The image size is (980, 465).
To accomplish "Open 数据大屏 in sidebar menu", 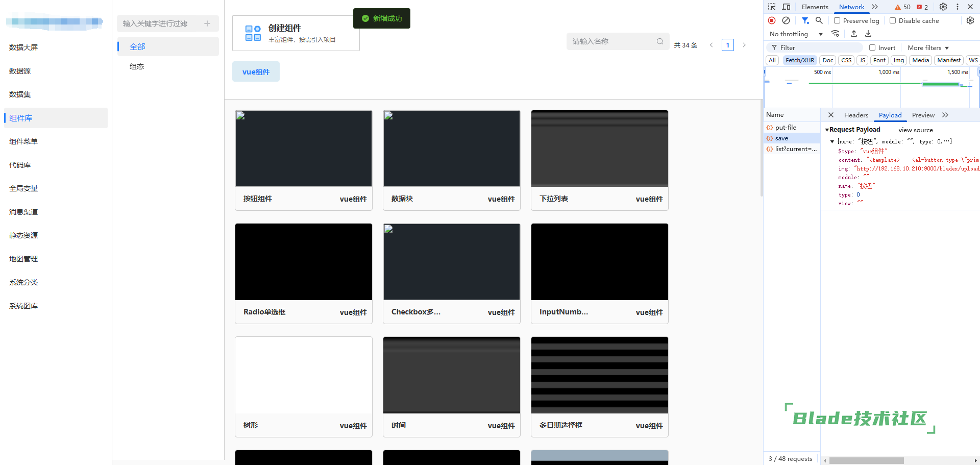I will pyautogui.click(x=56, y=47).
